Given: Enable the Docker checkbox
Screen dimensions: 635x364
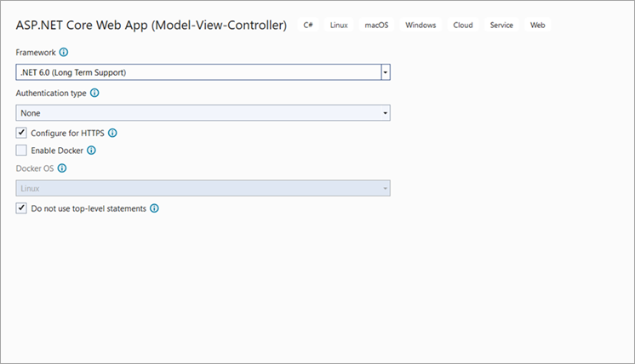Looking at the screenshot, I should click(x=21, y=151).
